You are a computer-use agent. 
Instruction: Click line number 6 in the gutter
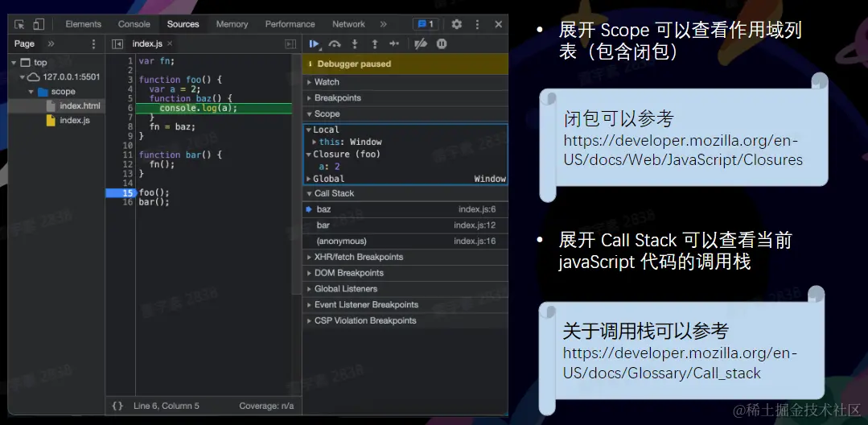coord(130,108)
